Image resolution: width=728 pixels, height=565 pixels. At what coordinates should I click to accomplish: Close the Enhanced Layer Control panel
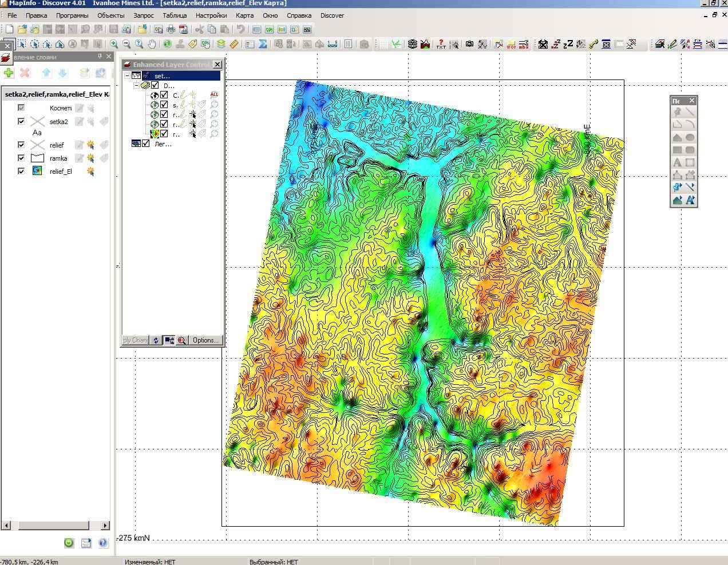[217, 65]
